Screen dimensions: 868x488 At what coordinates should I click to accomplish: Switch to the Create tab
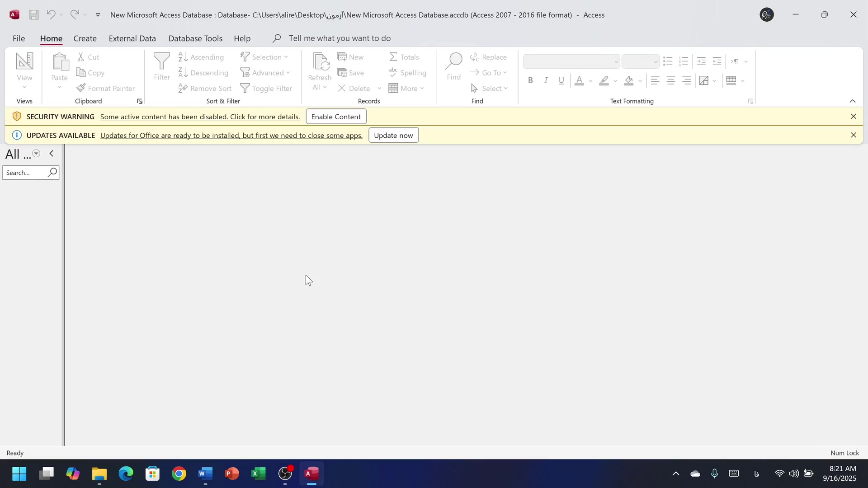coord(85,38)
